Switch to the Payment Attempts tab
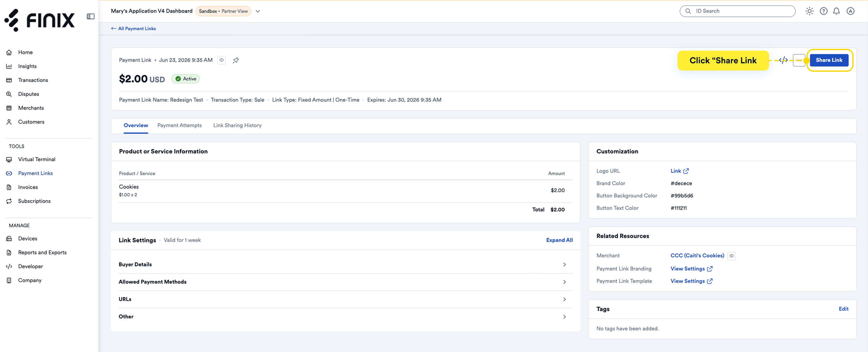This screenshot has width=868, height=352. [x=180, y=125]
